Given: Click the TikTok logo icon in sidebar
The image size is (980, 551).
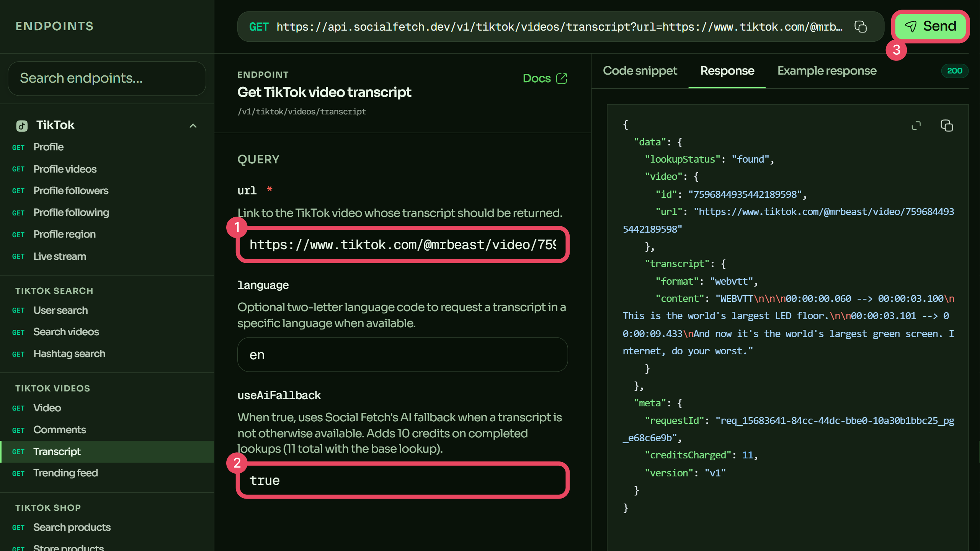Looking at the screenshot, I should click(22, 126).
